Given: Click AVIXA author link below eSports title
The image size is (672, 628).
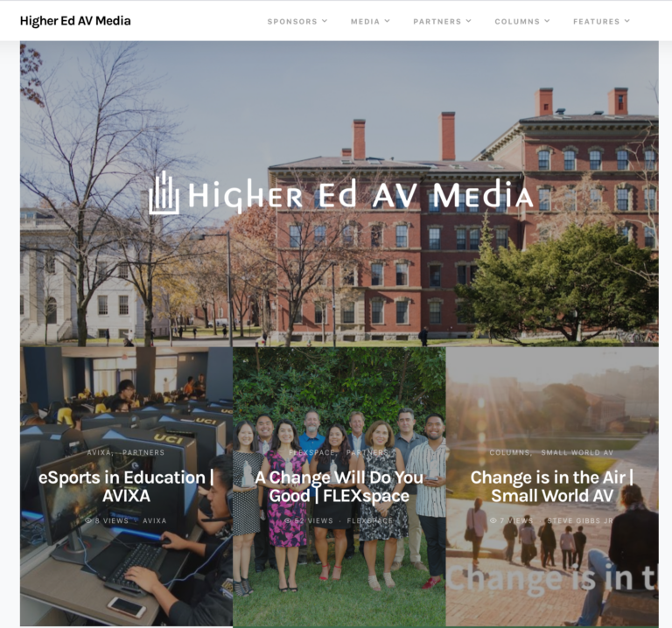Looking at the screenshot, I should click(x=155, y=520).
